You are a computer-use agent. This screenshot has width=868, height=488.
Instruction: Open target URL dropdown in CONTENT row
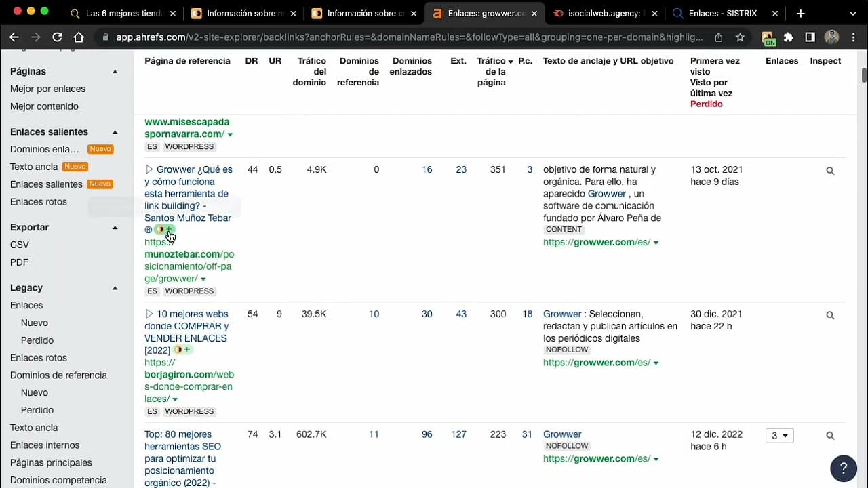click(x=656, y=243)
